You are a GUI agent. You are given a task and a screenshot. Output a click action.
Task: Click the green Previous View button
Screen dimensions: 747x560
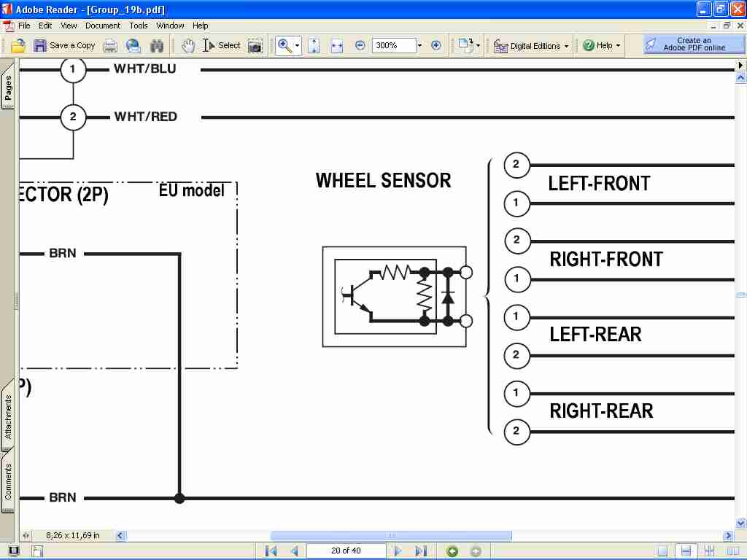click(452, 551)
